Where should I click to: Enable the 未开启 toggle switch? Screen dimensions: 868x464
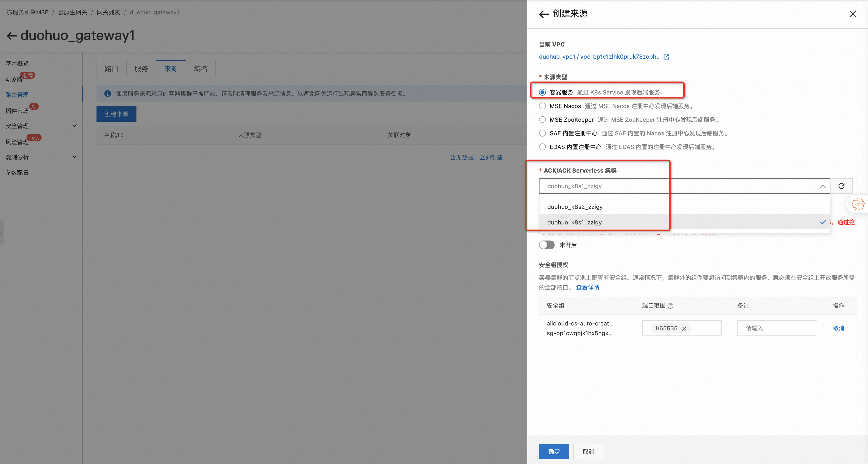[546, 245]
